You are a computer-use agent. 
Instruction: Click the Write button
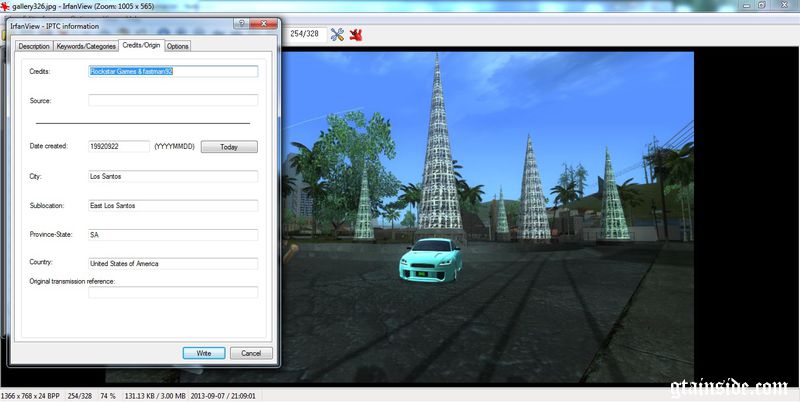point(204,353)
